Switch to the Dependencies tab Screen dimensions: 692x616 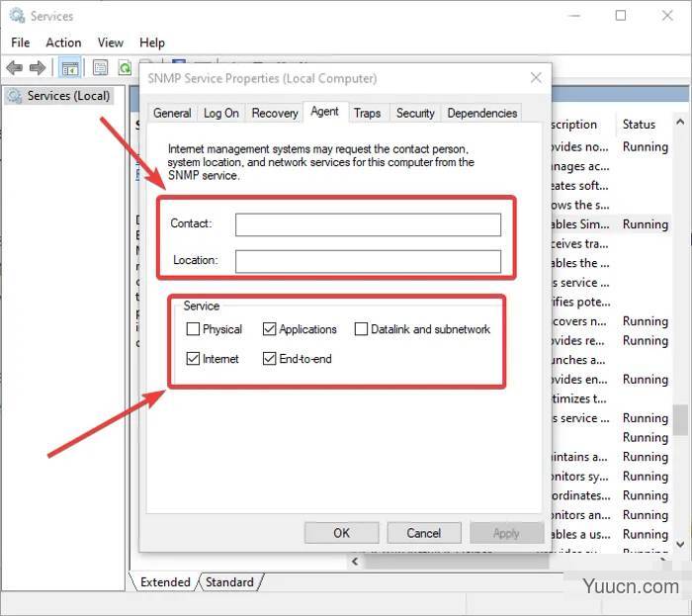click(482, 113)
